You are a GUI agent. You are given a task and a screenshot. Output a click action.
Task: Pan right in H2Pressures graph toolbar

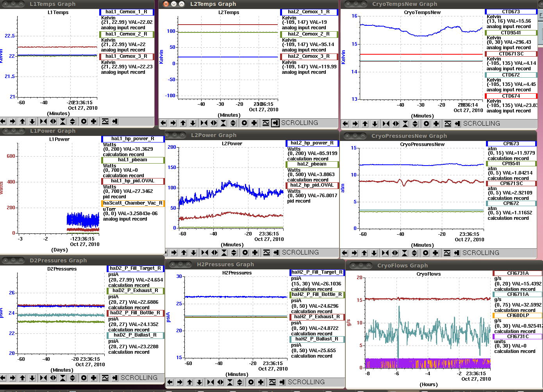pyautogui.click(x=180, y=382)
